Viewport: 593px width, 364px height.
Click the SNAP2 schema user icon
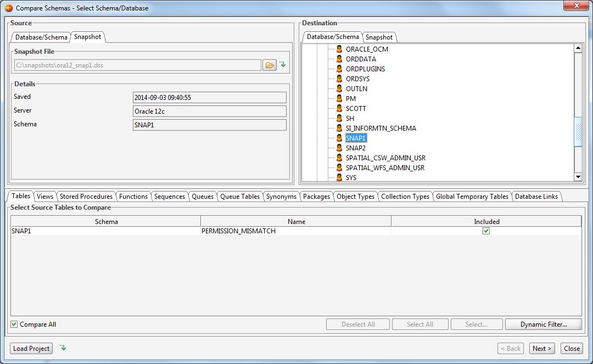339,148
